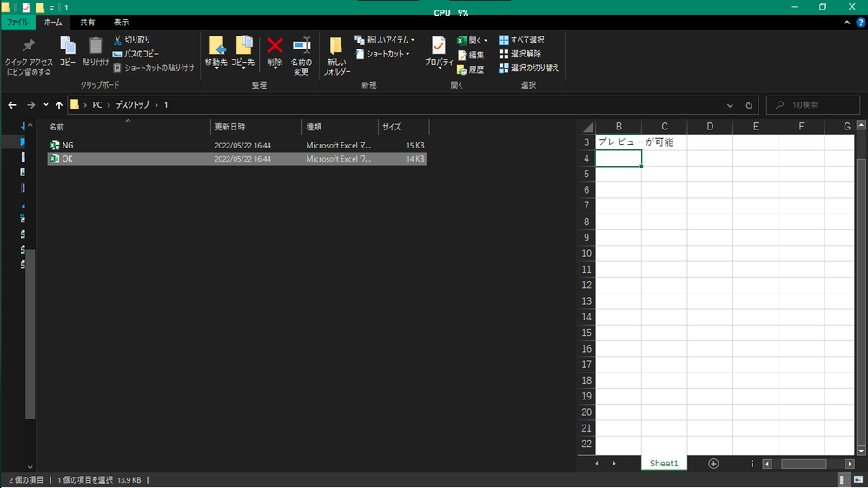Click History (履歴) in open group

471,69
